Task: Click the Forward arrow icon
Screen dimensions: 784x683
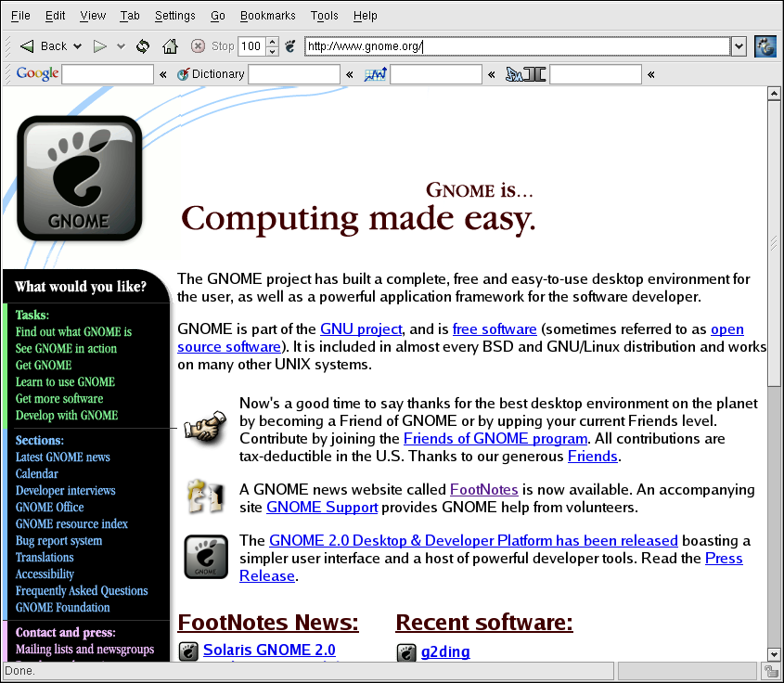Action: click(x=100, y=45)
